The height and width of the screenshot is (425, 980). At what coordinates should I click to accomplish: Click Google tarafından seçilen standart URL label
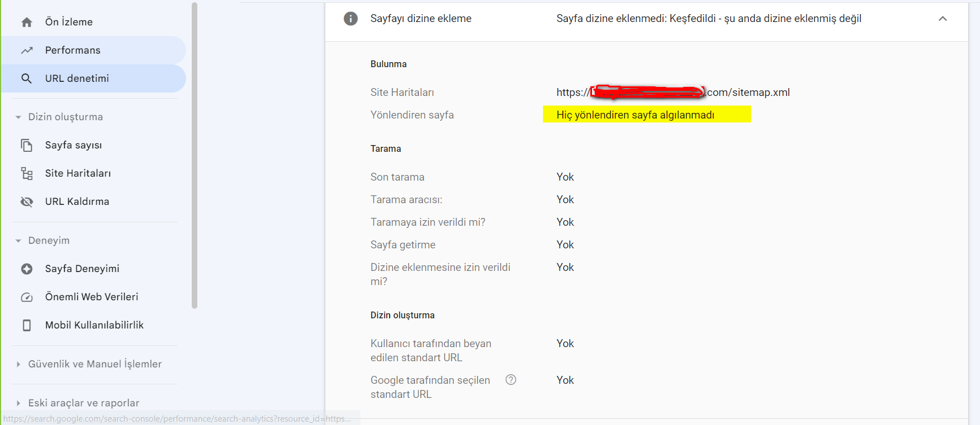(x=430, y=387)
